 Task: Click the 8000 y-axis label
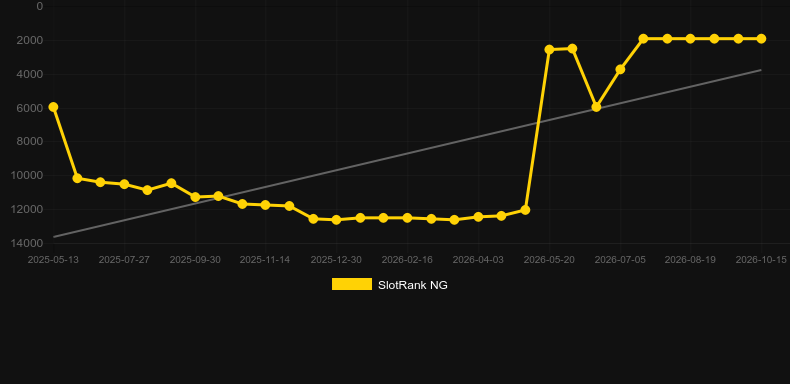pyautogui.click(x=29, y=142)
